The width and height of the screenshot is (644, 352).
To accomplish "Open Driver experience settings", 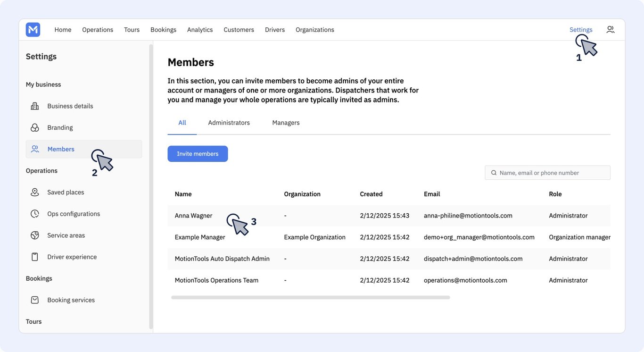I will click(x=83, y=257).
